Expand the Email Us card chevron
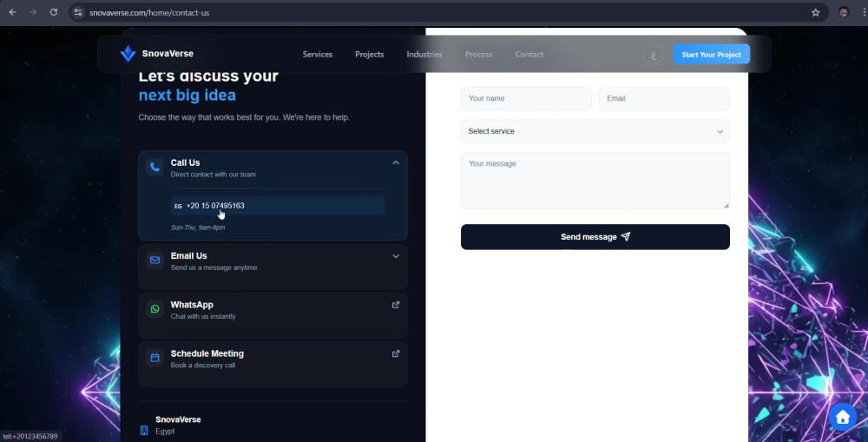The width and height of the screenshot is (868, 442). tap(396, 256)
